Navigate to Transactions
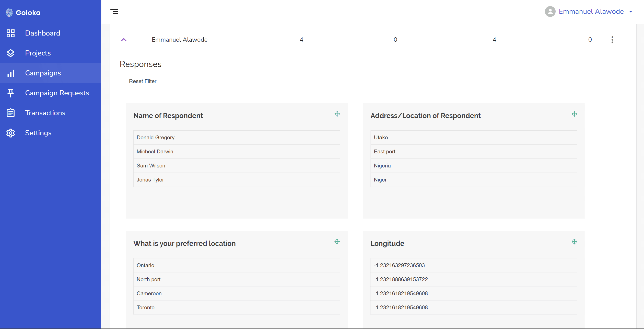644x329 pixels. [x=45, y=113]
